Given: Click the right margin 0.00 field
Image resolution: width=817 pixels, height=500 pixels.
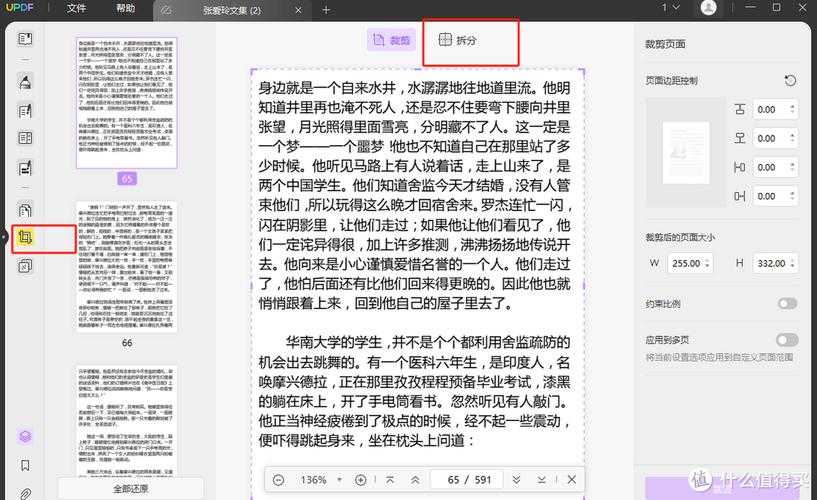Looking at the screenshot, I should coord(774,196).
